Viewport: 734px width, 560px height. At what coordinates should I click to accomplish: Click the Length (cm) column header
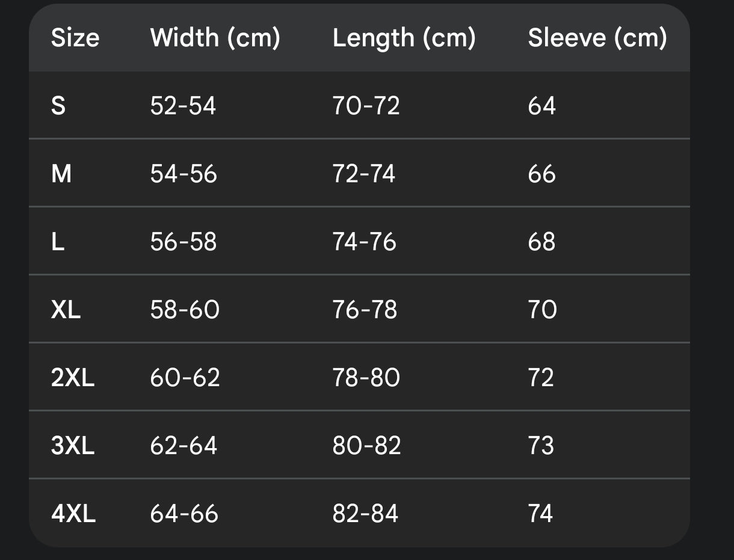point(404,38)
